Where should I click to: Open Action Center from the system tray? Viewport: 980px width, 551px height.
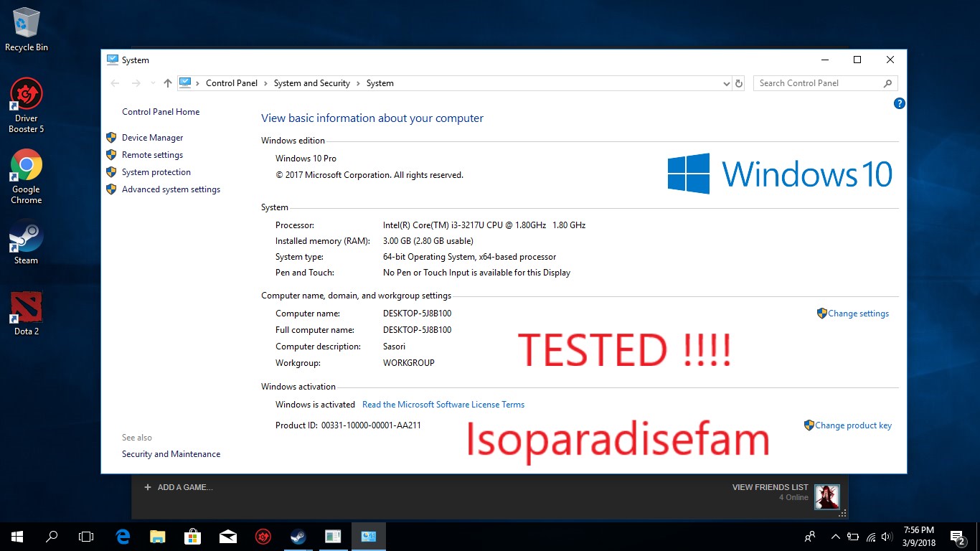pyautogui.click(x=956, y=536)
